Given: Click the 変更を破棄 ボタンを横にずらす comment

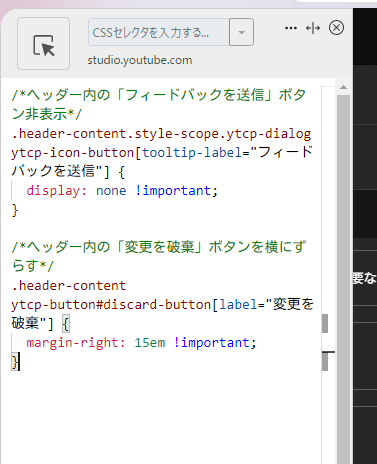Looking at the screenshot, I should pyautogui.click(x=159, y=256).
